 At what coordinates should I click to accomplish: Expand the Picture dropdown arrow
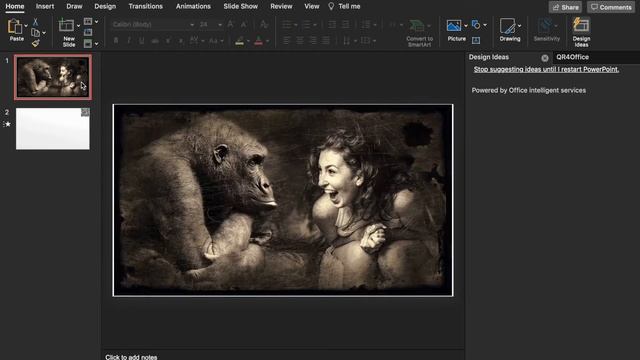(466, 26)
